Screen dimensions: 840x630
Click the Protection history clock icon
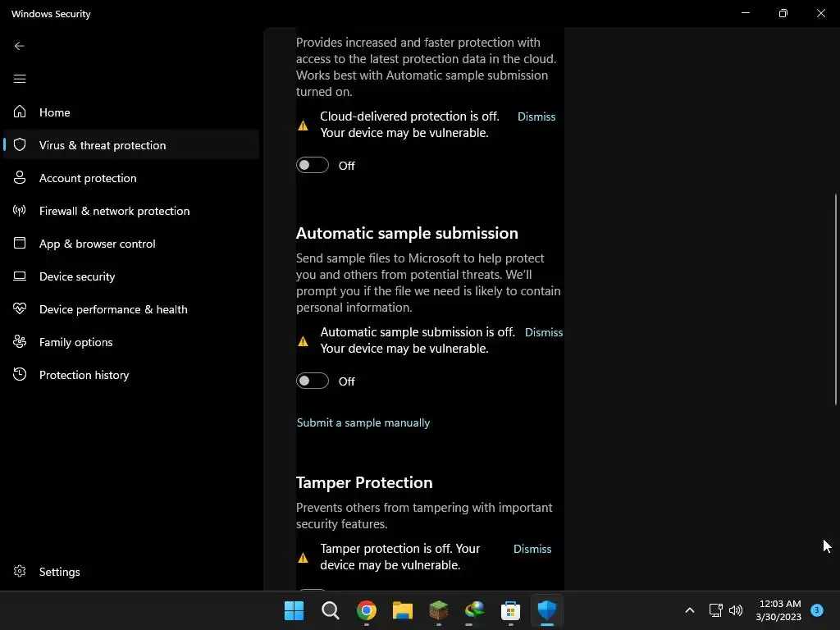coord(20,374)
